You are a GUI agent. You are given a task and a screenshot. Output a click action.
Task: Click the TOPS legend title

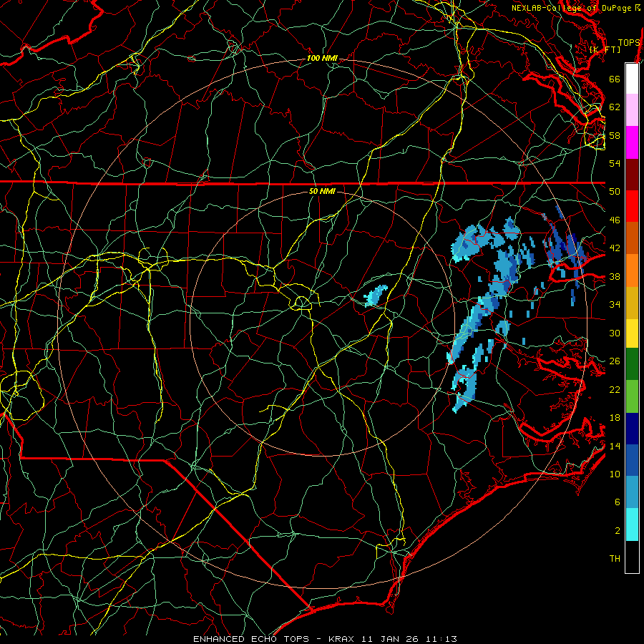tap(629, 43)
